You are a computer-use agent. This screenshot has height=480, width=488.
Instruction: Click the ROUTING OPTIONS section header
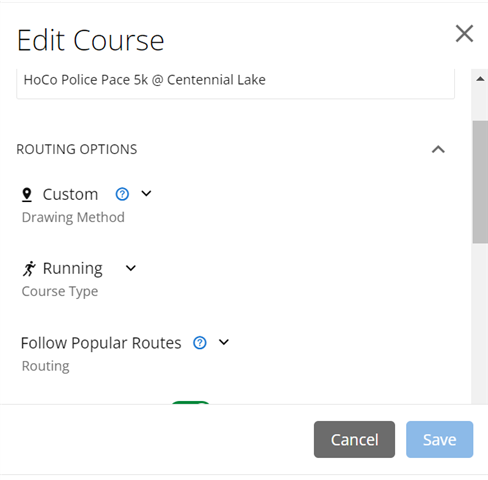tap(77, 149)
